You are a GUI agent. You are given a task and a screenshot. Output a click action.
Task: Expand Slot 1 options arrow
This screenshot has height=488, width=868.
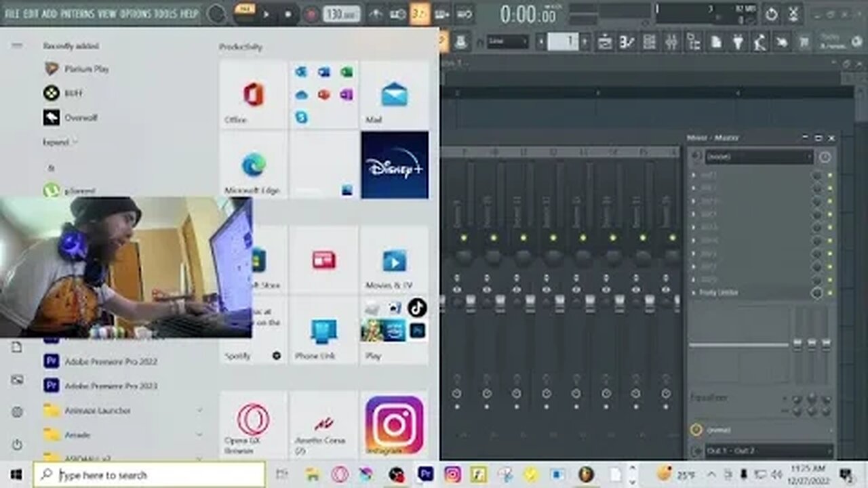click(x=693, y=175)
